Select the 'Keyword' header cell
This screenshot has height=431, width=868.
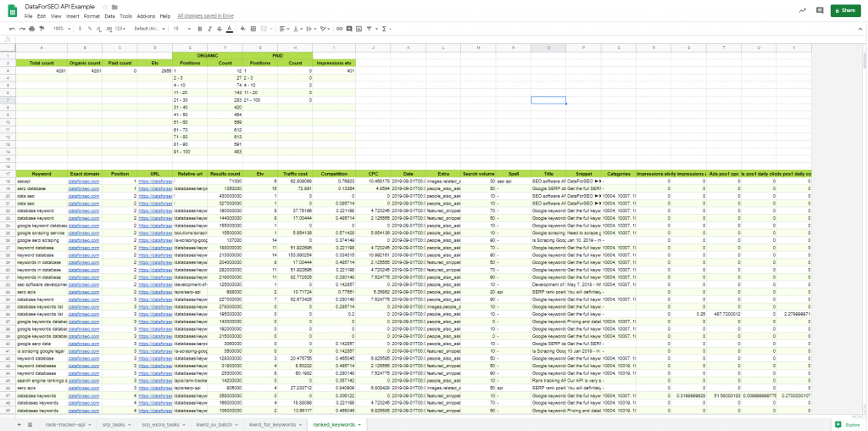[42, 173]
